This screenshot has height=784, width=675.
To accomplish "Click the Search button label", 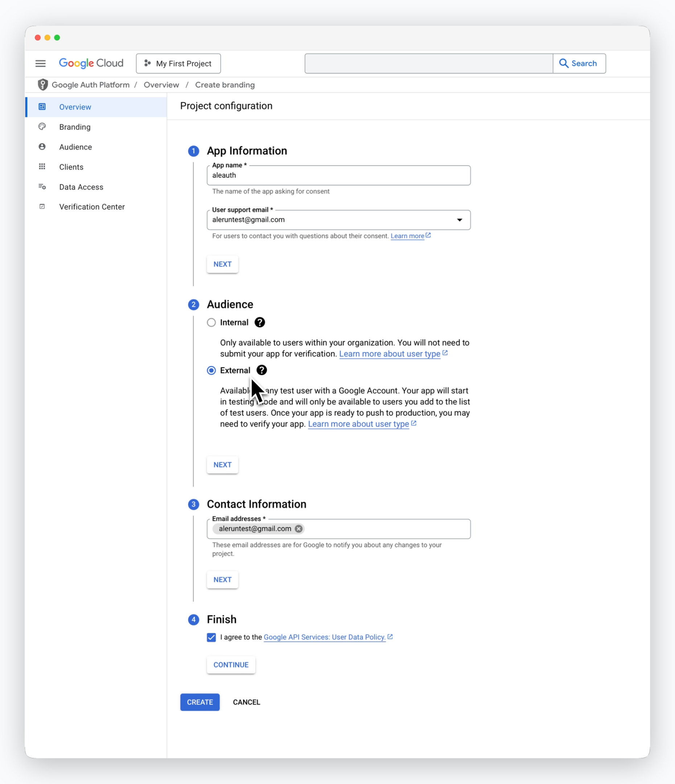I will tap(584, 63).
